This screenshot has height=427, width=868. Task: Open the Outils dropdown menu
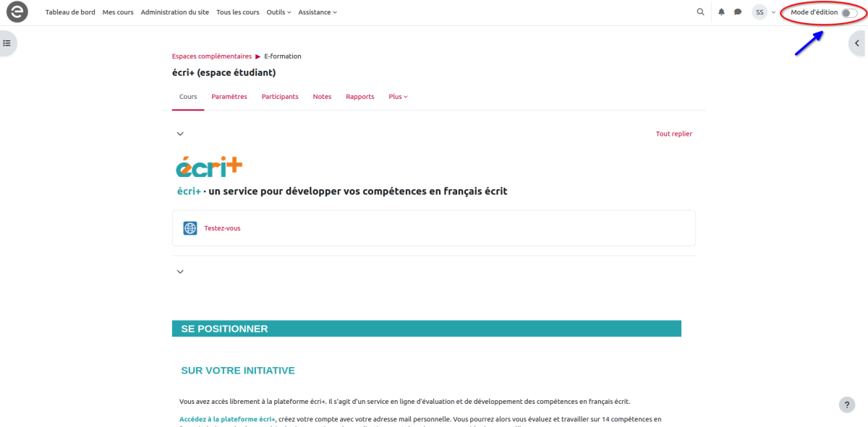pos(278,12)
